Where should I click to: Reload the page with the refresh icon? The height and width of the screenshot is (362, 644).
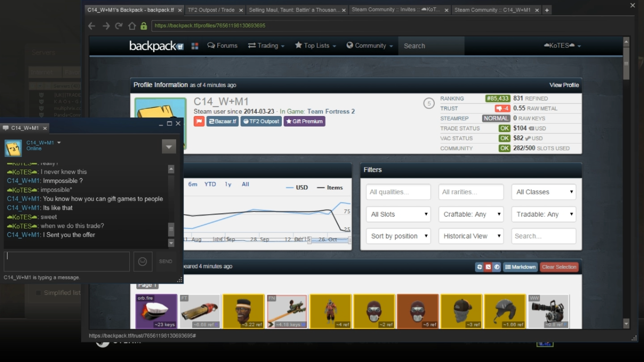tap(119, 26)
